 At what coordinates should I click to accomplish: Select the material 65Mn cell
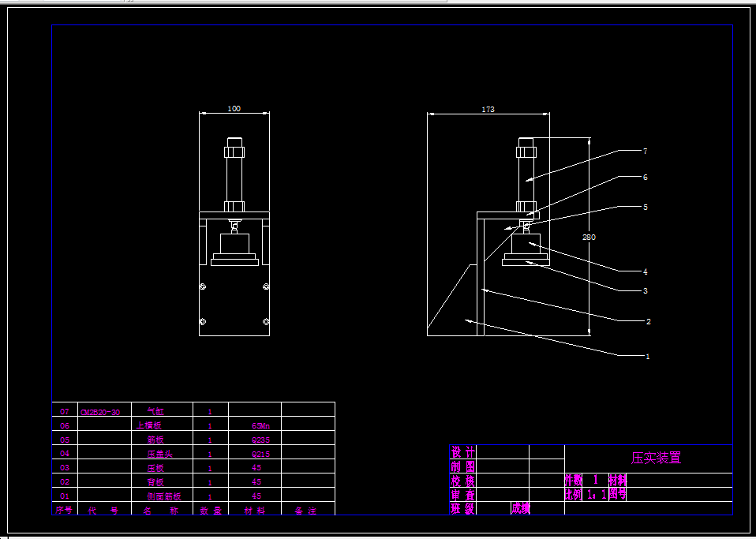click(x=261, y=425)
